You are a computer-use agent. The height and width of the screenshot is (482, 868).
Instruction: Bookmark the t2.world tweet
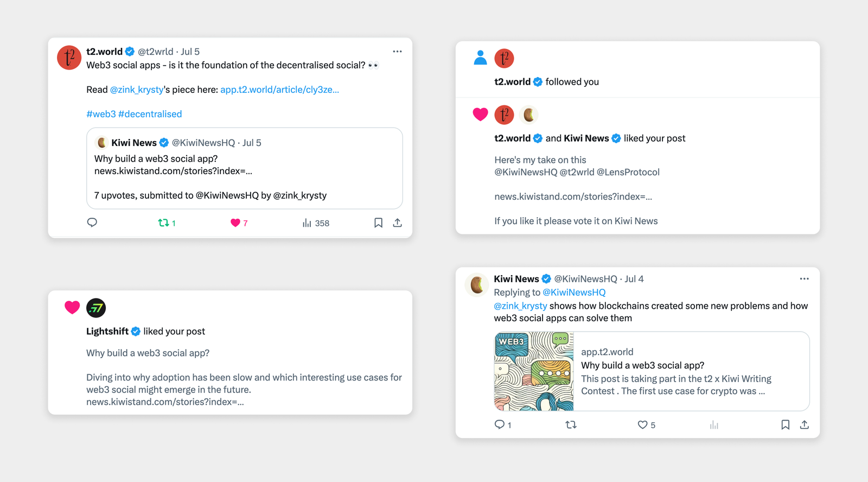coord(378,223)
